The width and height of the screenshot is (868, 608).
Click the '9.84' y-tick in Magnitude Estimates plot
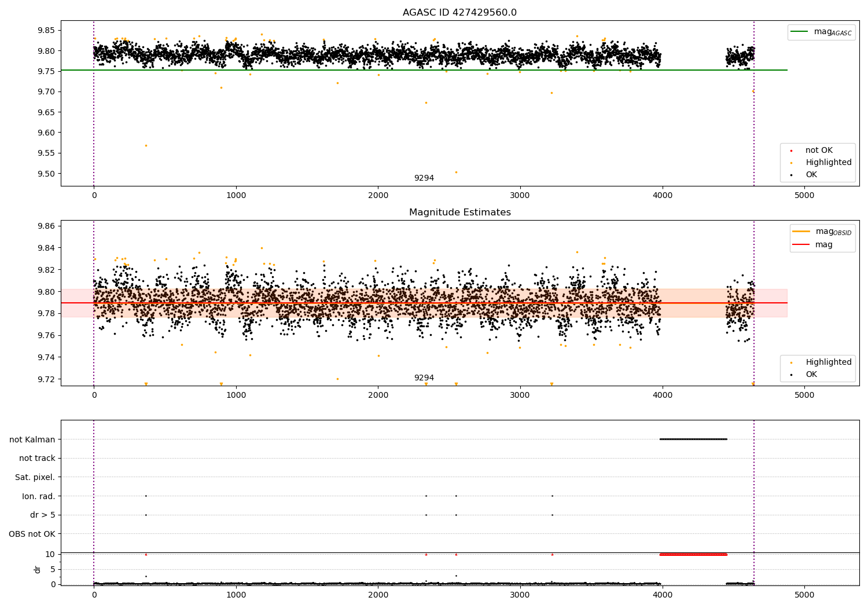coord(45,248)
